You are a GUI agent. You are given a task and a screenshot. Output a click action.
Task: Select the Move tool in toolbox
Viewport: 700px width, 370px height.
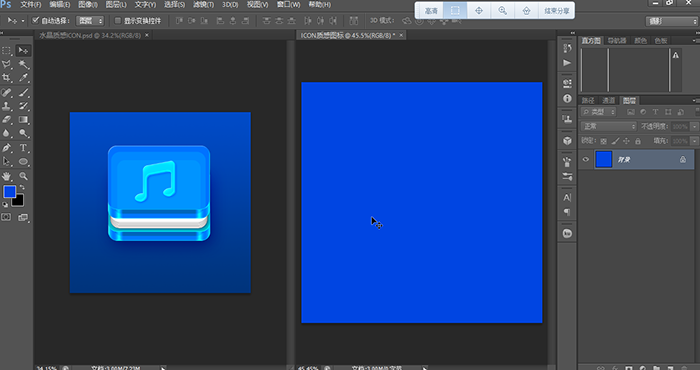pos(23,50)
